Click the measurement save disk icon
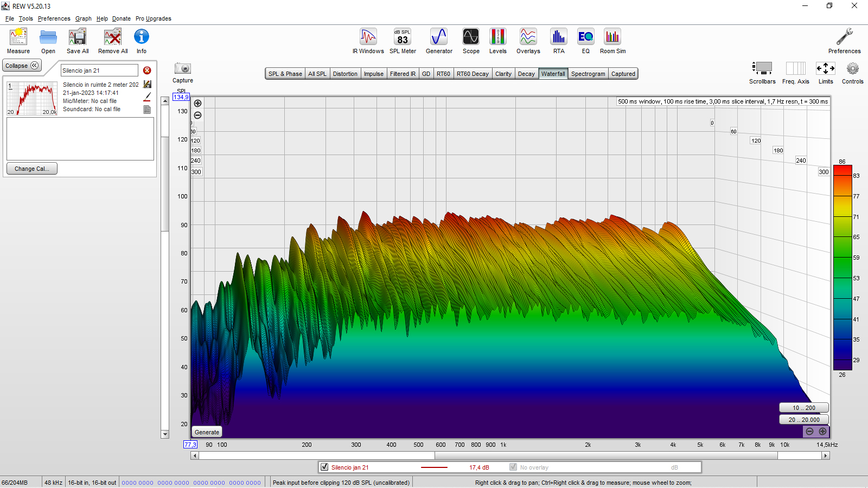 147,85
